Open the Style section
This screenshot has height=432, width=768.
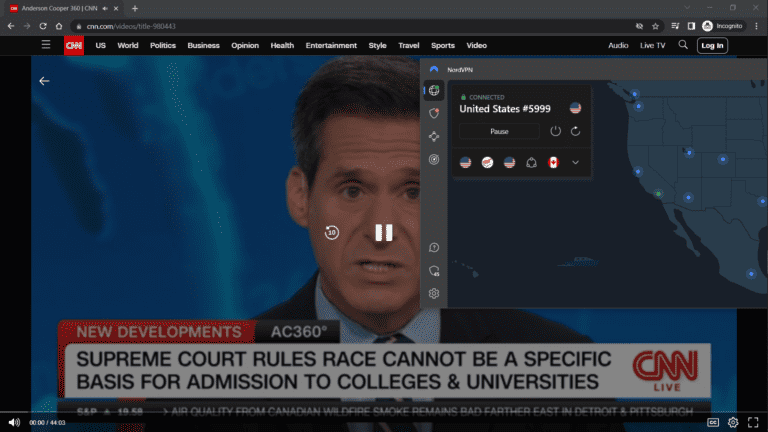coord(377,46)
